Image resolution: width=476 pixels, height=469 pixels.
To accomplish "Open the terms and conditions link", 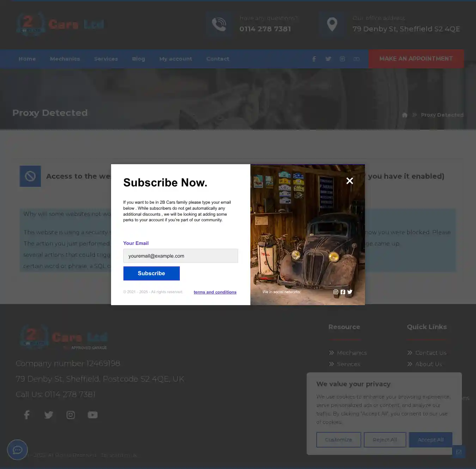I will tap(215, 292).
